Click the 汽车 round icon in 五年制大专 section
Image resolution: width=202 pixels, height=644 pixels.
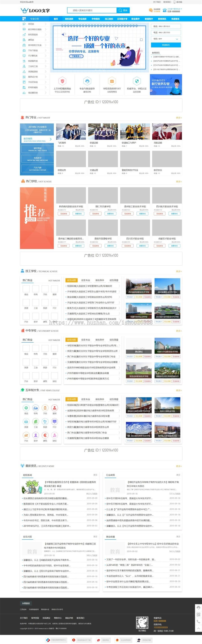(26, 435)
